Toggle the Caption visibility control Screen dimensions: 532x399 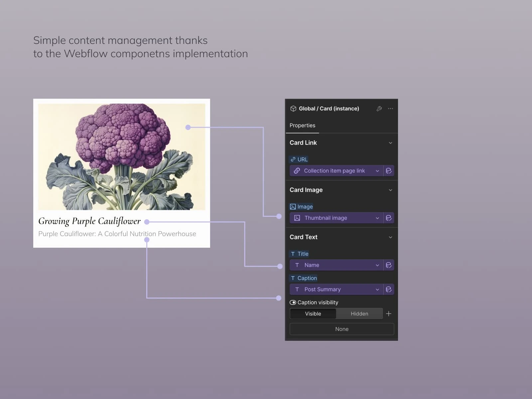tap(293, 302)
